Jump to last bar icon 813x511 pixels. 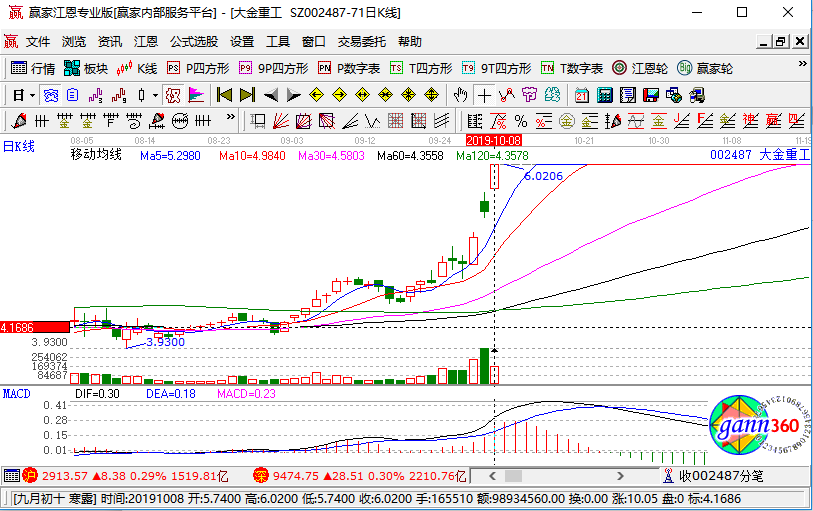point(247,95)
